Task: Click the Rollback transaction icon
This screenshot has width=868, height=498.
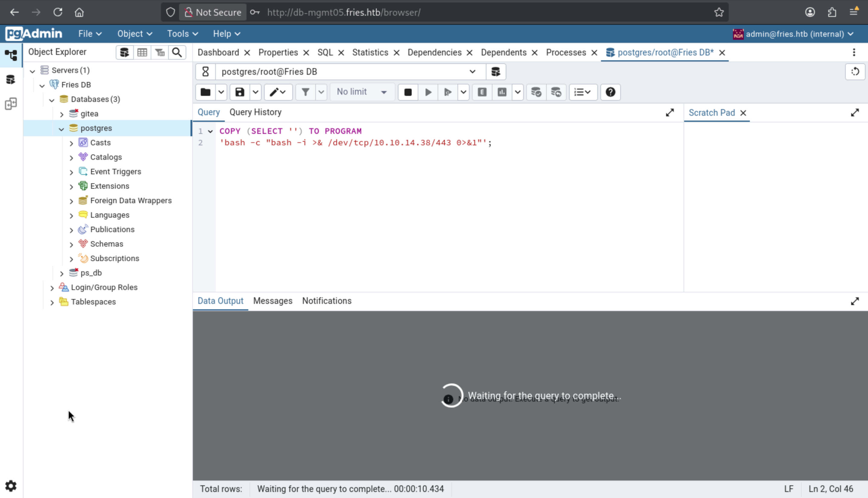Action: point(556,92)
